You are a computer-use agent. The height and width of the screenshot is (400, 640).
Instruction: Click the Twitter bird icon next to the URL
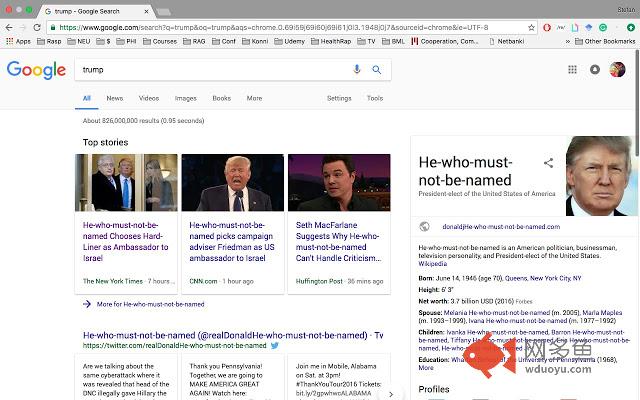pos(275,345)
